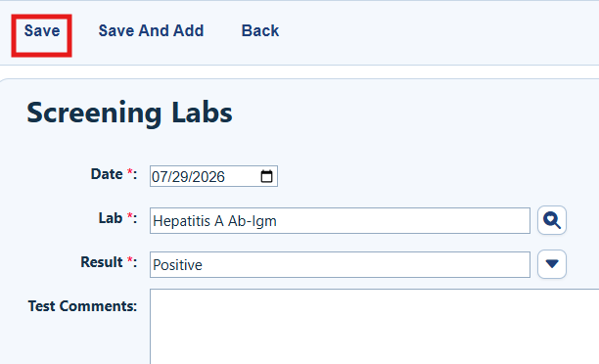
Task: Select the day 29 in the date
Action: [x=179, y=177]
